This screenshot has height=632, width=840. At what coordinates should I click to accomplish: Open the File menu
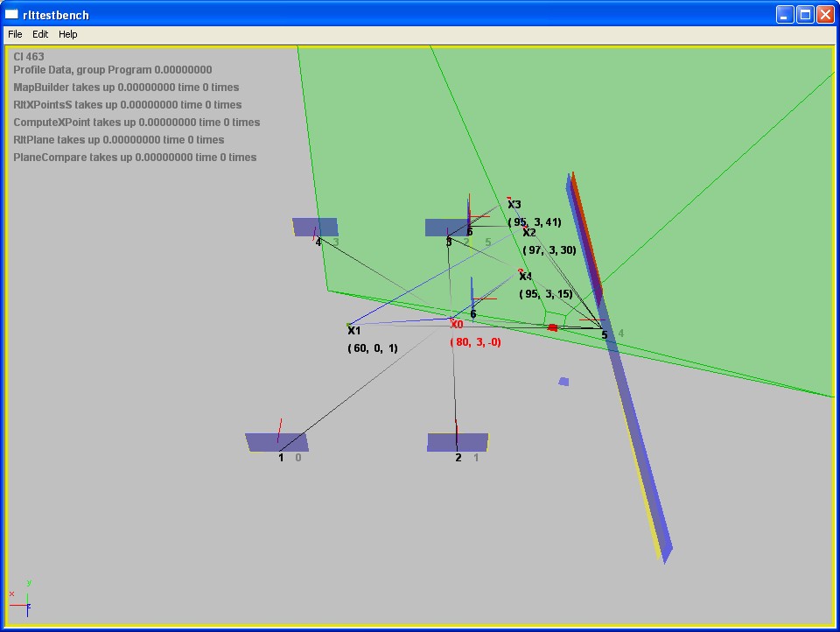[15, 34]
